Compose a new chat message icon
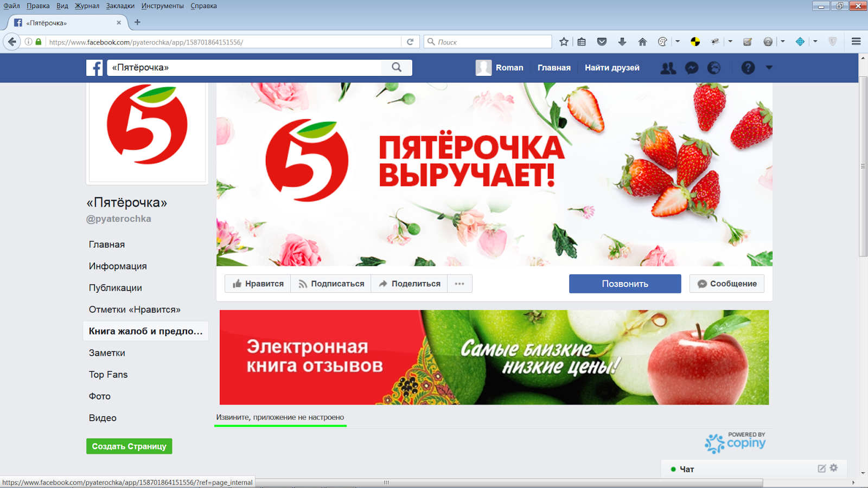This screenshot has height=488, width=868. [x=822, y=468]
